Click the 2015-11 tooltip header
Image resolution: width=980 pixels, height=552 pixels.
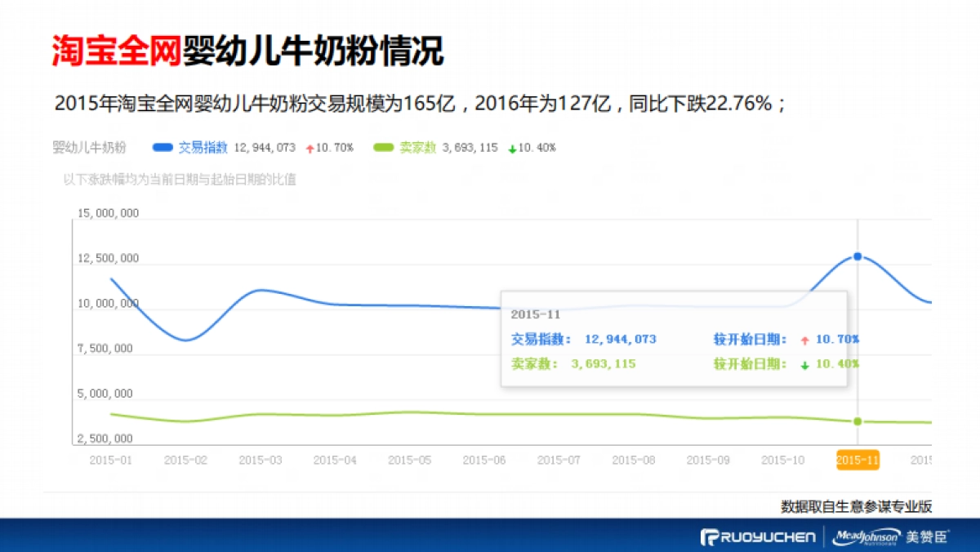click(x=535, y=314)
